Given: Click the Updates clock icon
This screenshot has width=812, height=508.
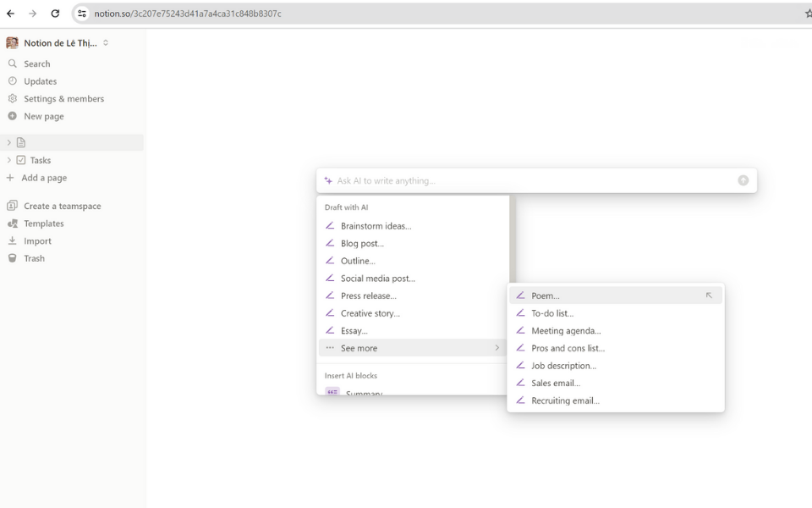Looking at the screenshot, I should click(x=13, y=81).
